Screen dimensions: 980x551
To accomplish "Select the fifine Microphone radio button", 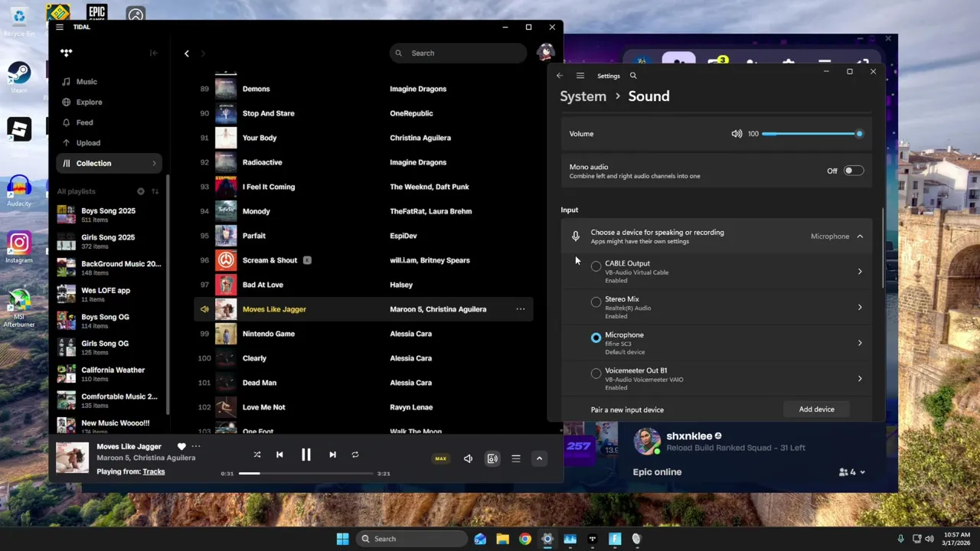I will point(596,337).
